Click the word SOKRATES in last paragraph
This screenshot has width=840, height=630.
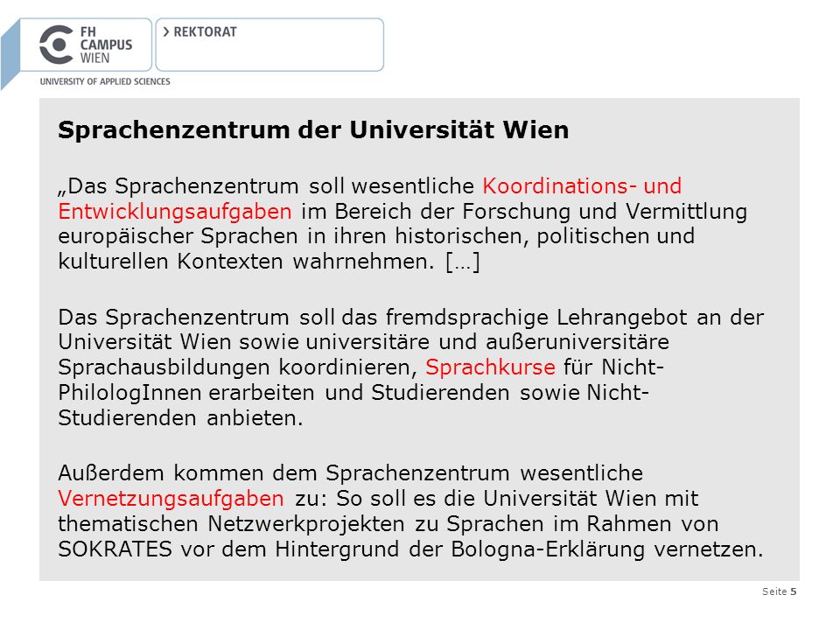tap(115, 549)
